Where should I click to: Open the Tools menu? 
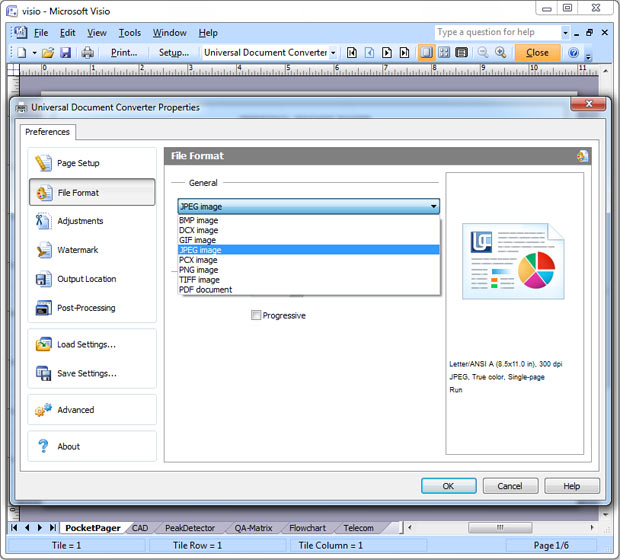coord(130,33)
